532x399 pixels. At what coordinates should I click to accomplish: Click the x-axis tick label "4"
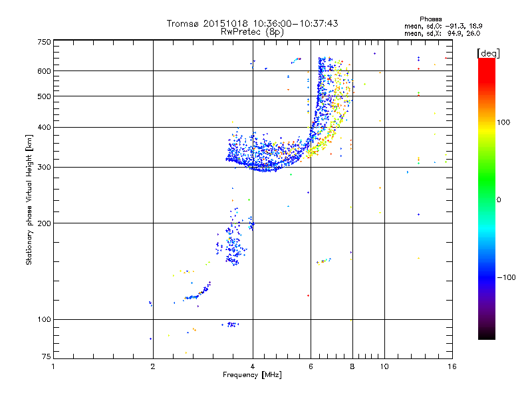coord(253,366)
